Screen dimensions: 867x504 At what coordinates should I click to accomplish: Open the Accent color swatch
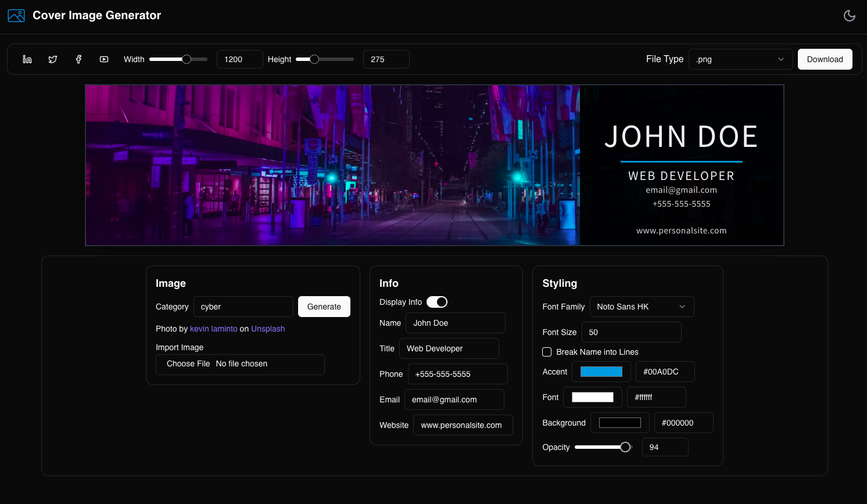601,372
